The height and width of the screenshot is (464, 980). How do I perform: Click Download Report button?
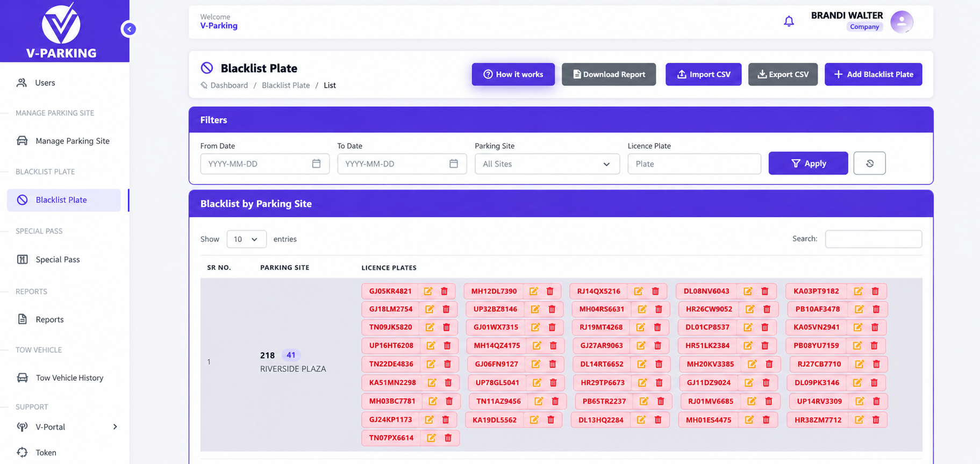click(609, 74)
